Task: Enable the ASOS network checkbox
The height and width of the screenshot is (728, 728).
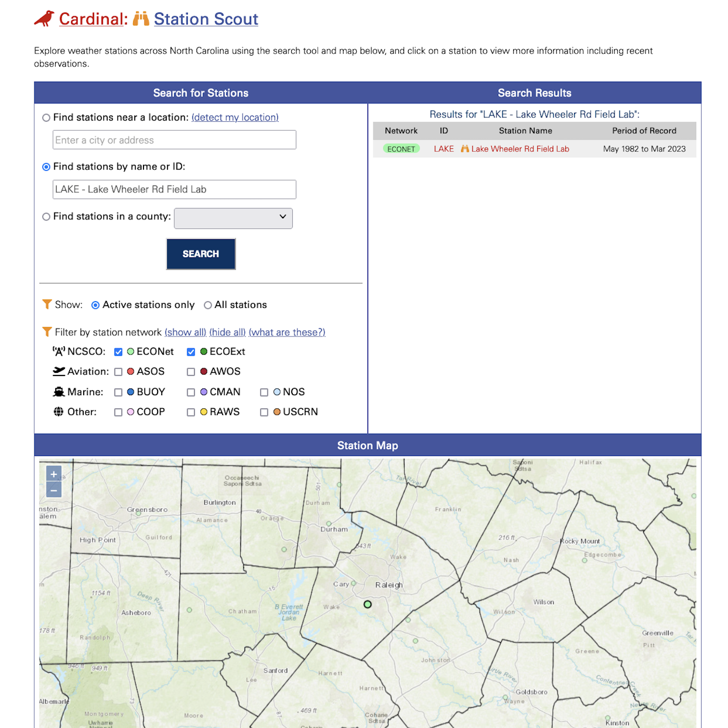Action: coord(118,371)
